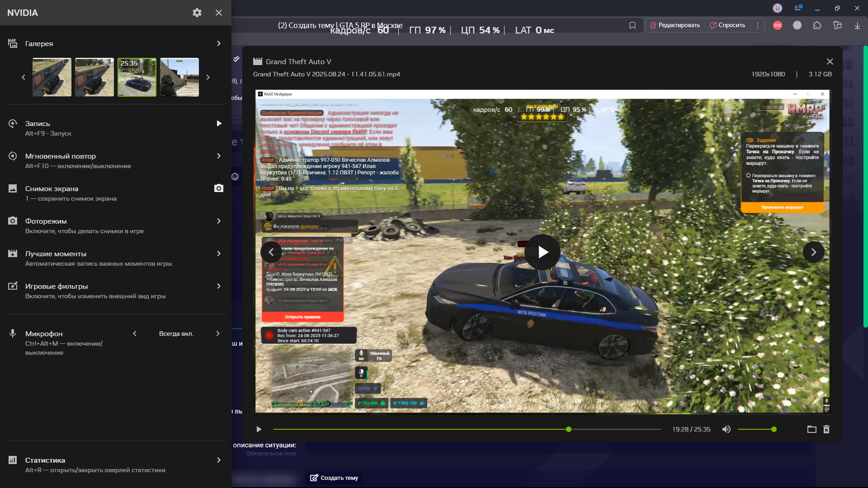Open browser downloads icon

click(857, 25)
